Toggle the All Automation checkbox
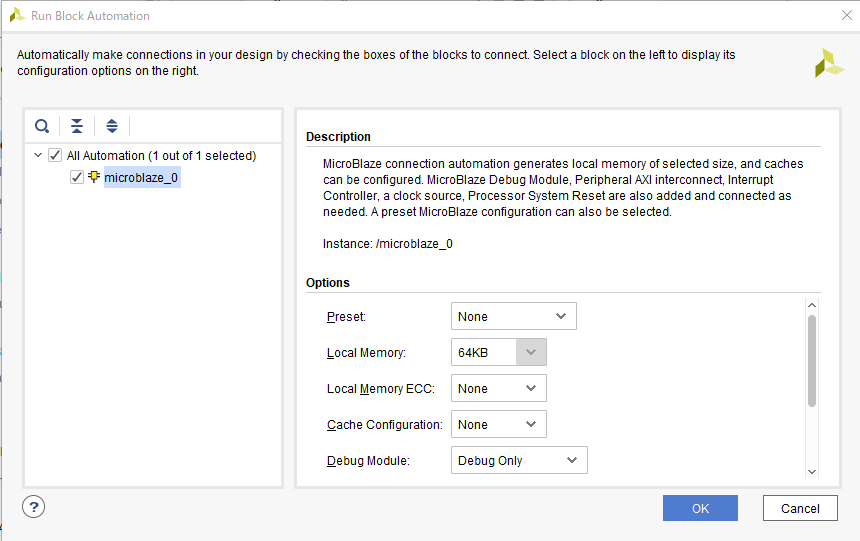The height and width of the screenshot is (541, 860). coord(55,155)
